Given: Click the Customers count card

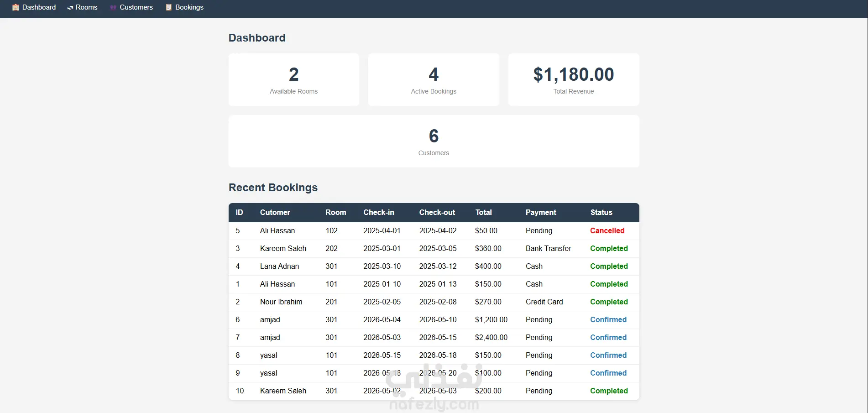Looking at the screenshot, I should click(x=434, y=141).
